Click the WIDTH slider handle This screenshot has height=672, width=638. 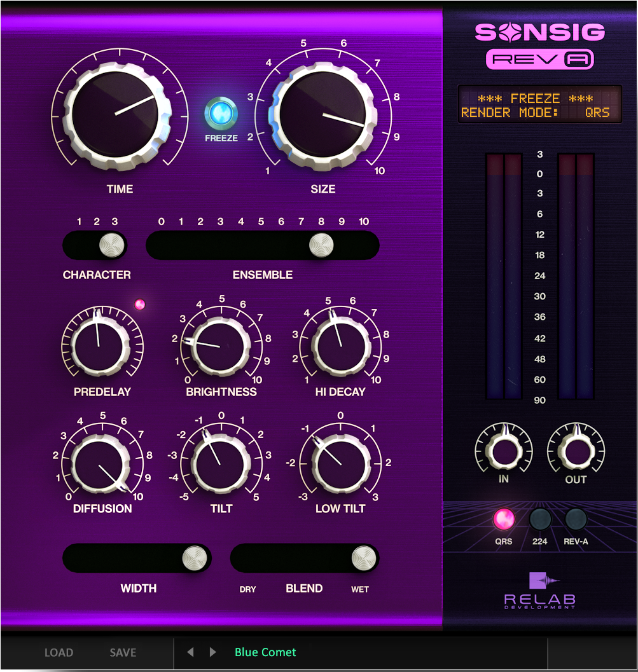pos(195,558)
